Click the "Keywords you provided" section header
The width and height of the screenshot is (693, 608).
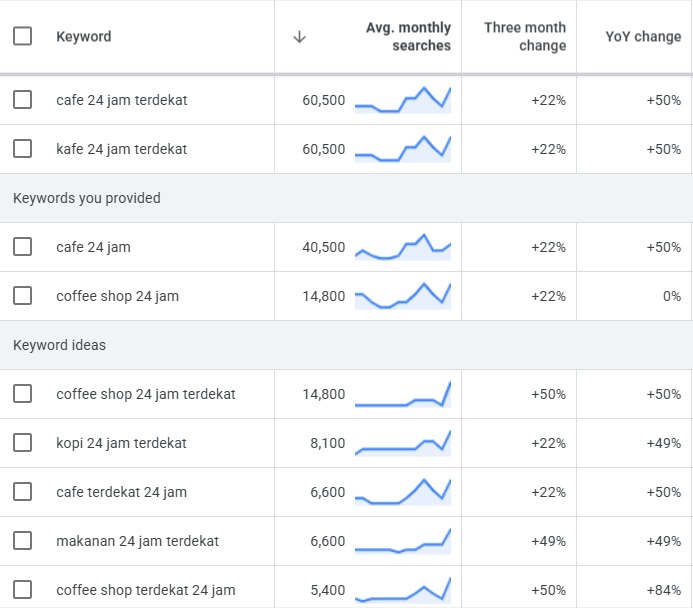click(87, 198)
